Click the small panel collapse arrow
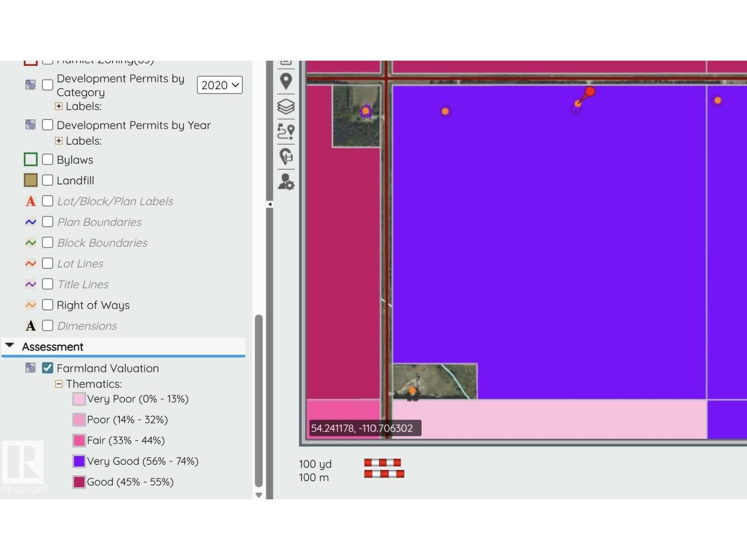The image size is (747, 560). (x=269, y=204)
